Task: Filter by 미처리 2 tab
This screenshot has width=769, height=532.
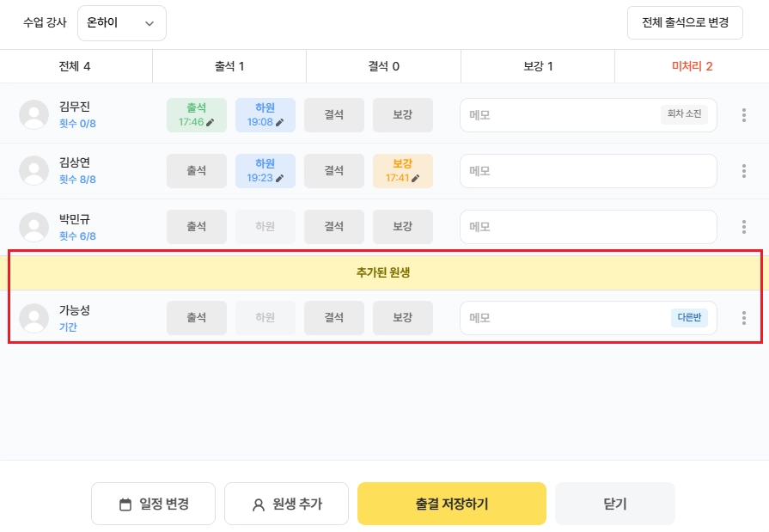Action: tap(692, 66)
